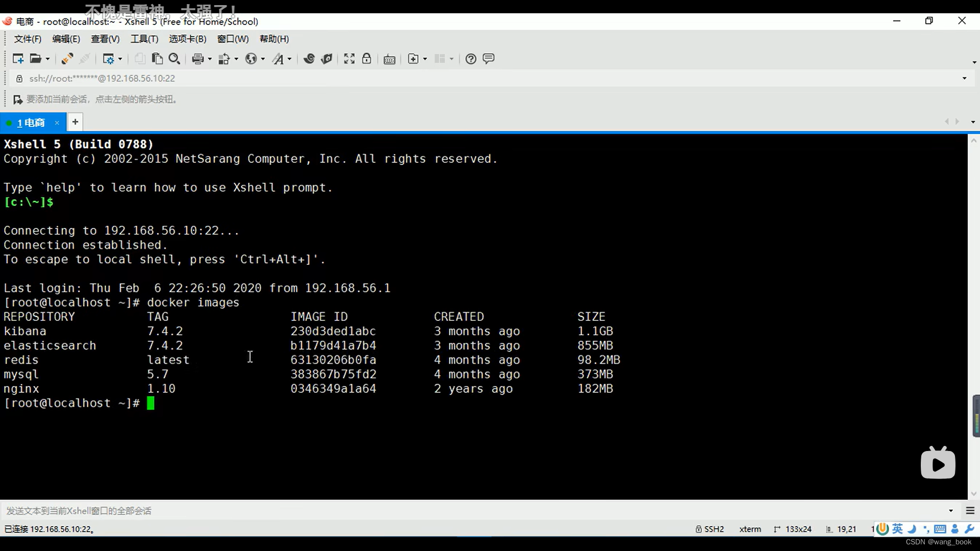Click IME user account icon
The image size is (980, 551).
click(955, 529)
